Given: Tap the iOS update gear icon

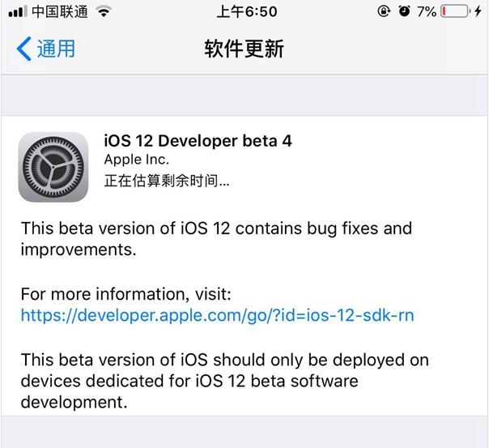Looking at the screenshot, I should pyautogui.click(x=53, y=166).
